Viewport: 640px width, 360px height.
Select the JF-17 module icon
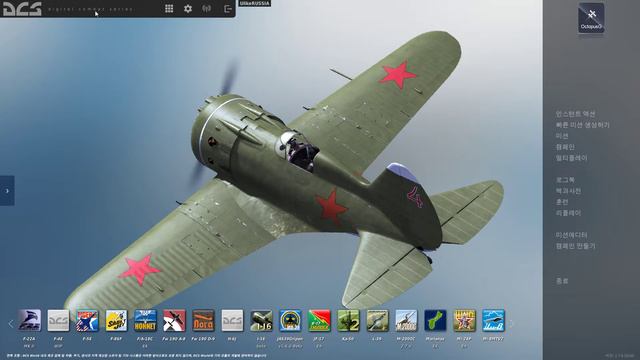319,320
